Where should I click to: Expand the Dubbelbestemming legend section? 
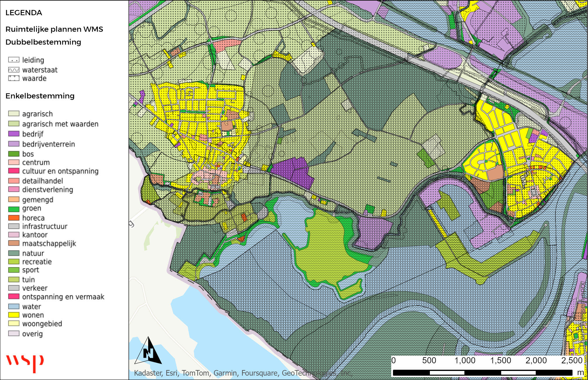click(42, 42)
